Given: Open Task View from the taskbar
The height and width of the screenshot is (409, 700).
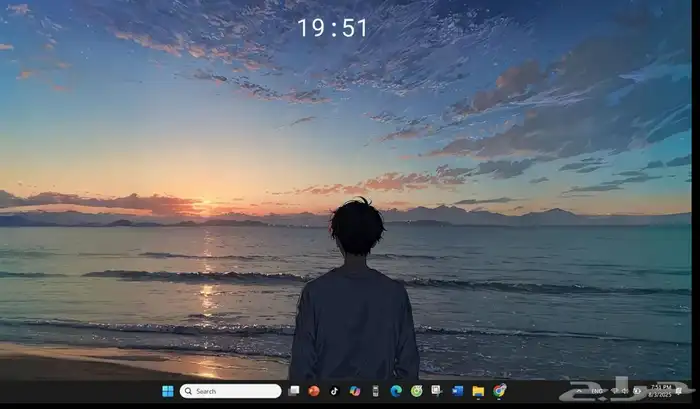Looking at the screenshot, I should pyautogui.click(x=293, y=391).
